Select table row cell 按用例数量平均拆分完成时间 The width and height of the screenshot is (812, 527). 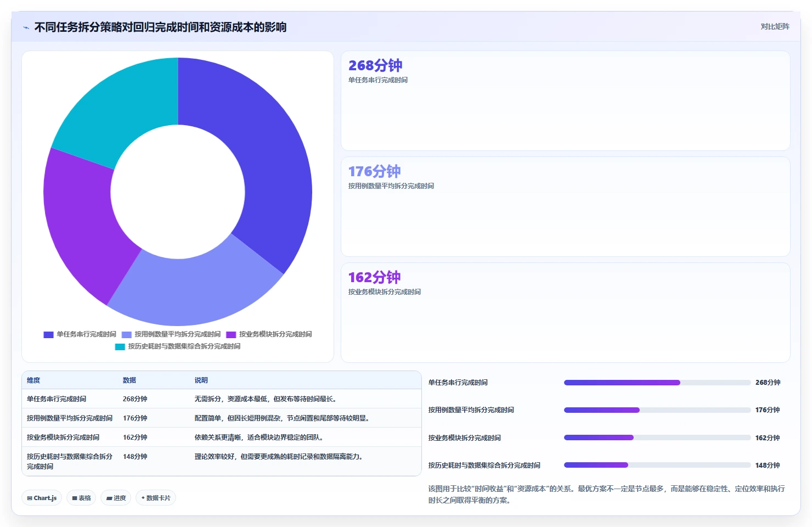[x=70, y=418]
